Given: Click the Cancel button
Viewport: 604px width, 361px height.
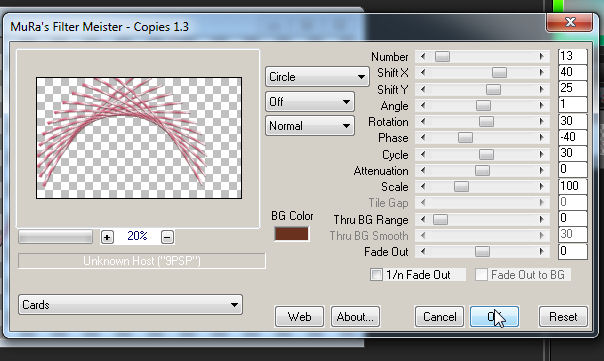Looking at the screenshot, I should click(x=440, y=317).
